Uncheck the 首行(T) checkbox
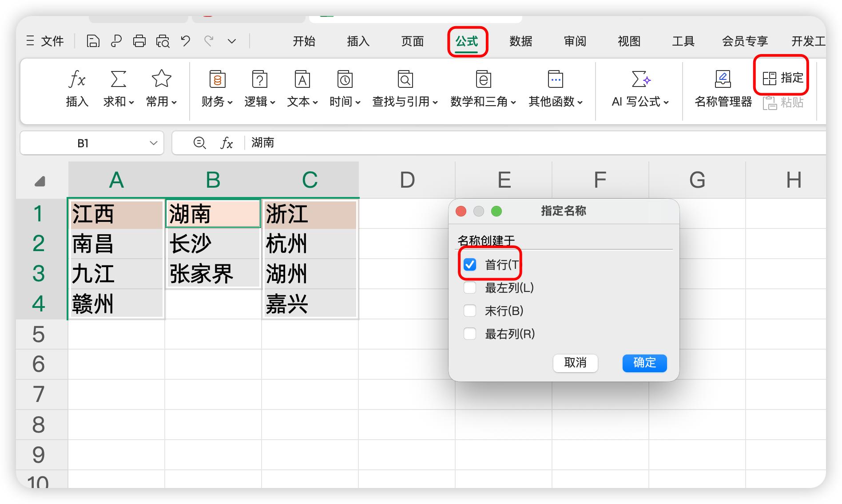 point(470,265)
